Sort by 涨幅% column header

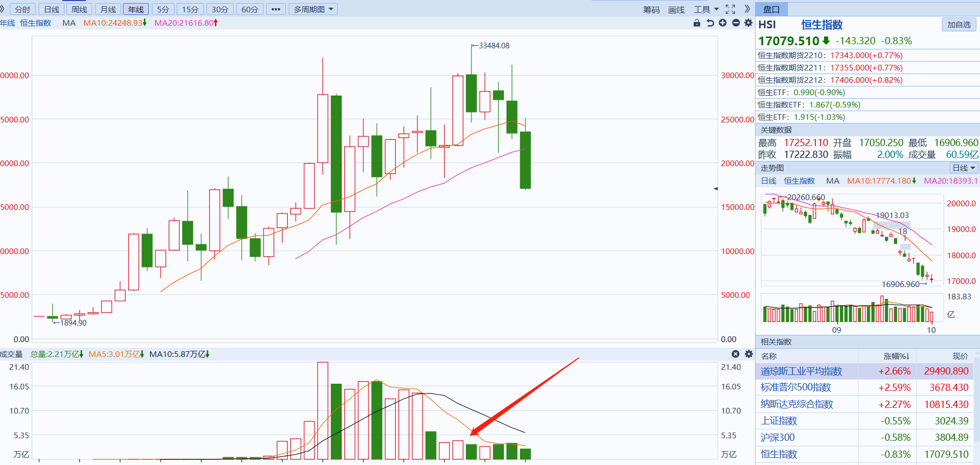click(x=896, y=356)
